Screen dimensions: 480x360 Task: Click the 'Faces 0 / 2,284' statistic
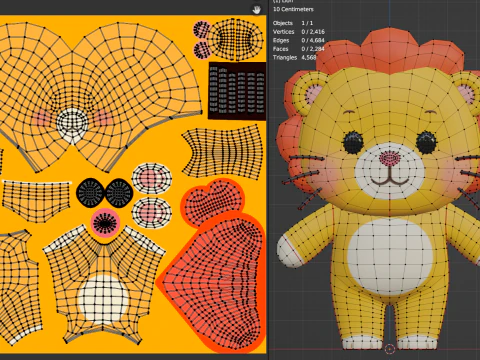pos(299,49)
